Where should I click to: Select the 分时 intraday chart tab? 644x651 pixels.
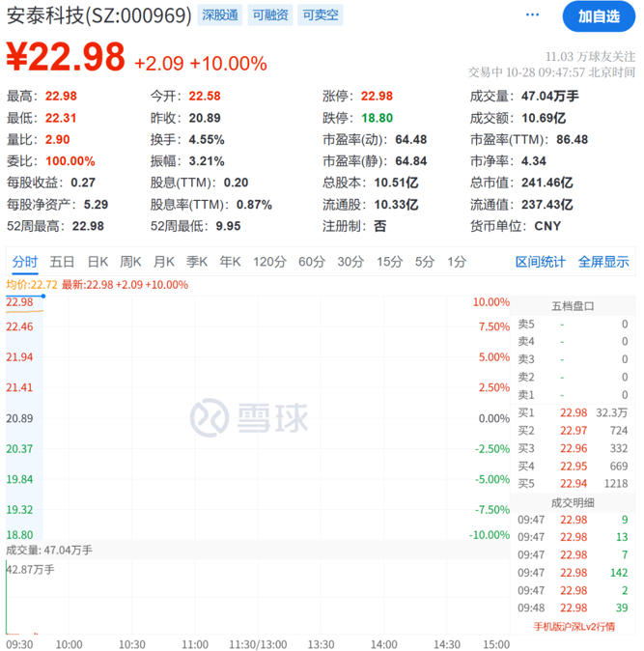pos(25,262)
